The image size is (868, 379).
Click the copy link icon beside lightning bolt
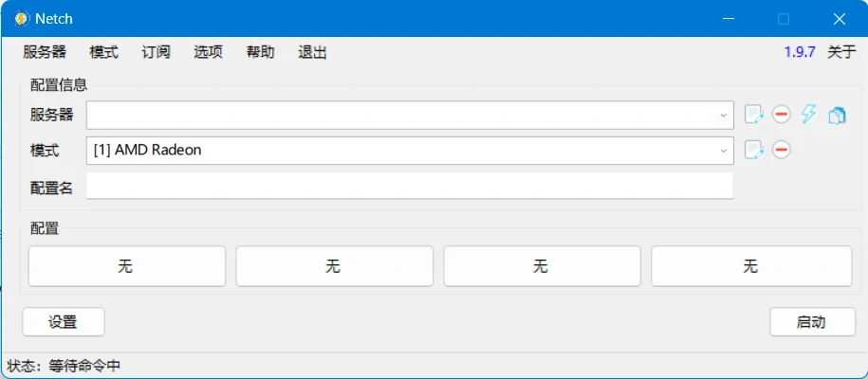point(837,115)
